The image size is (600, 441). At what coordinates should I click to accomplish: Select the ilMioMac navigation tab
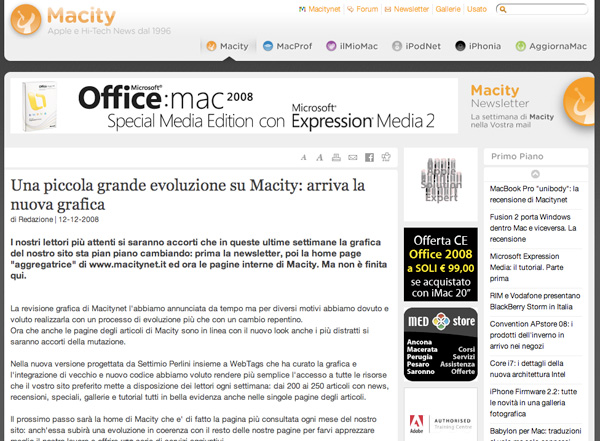[352, 46]
